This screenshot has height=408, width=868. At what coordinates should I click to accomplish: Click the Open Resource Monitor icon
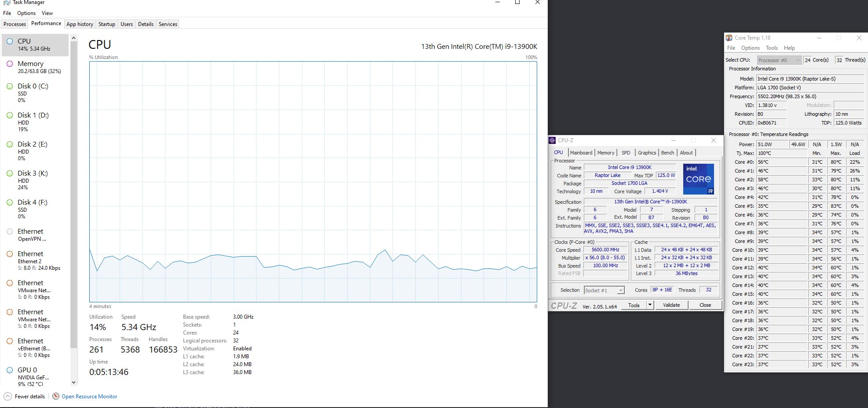[x=56, y=396]
